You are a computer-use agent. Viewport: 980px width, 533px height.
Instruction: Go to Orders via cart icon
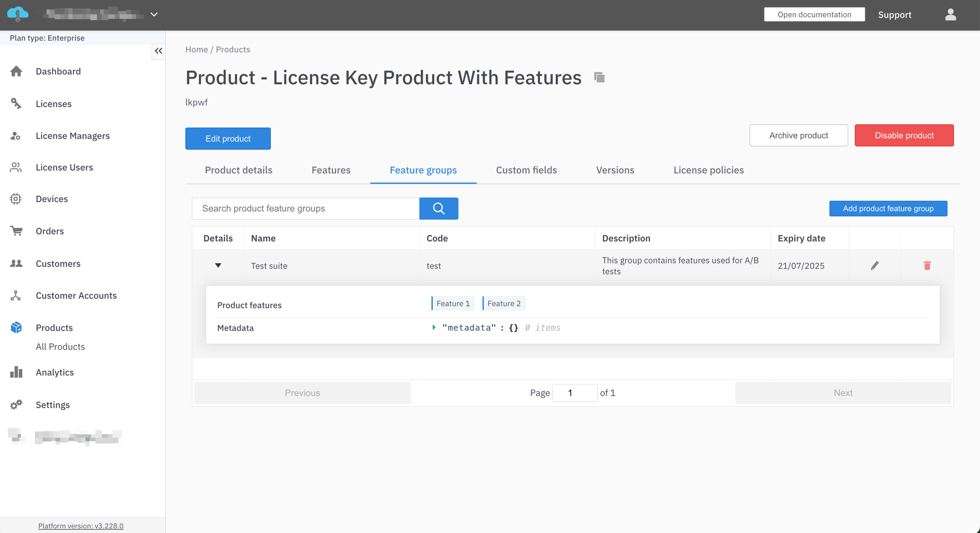(x=17, y=231)
